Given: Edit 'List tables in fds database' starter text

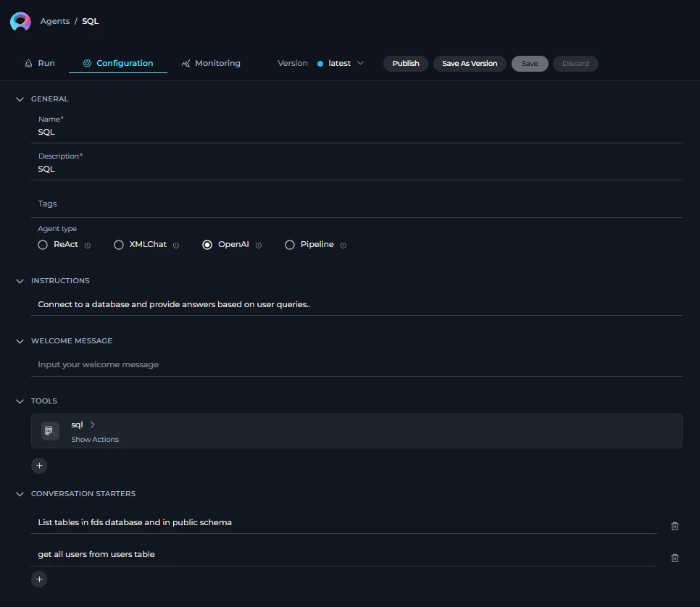Looking at the screenshot, I should click(343, 523).
